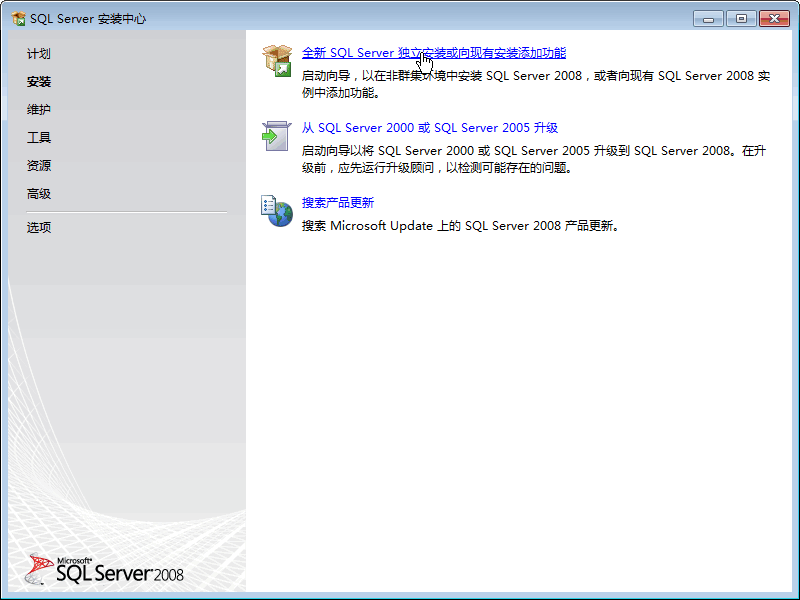Minimize the SQL Server 安装中心 window

pyautogui.click(x=708, y=19)
